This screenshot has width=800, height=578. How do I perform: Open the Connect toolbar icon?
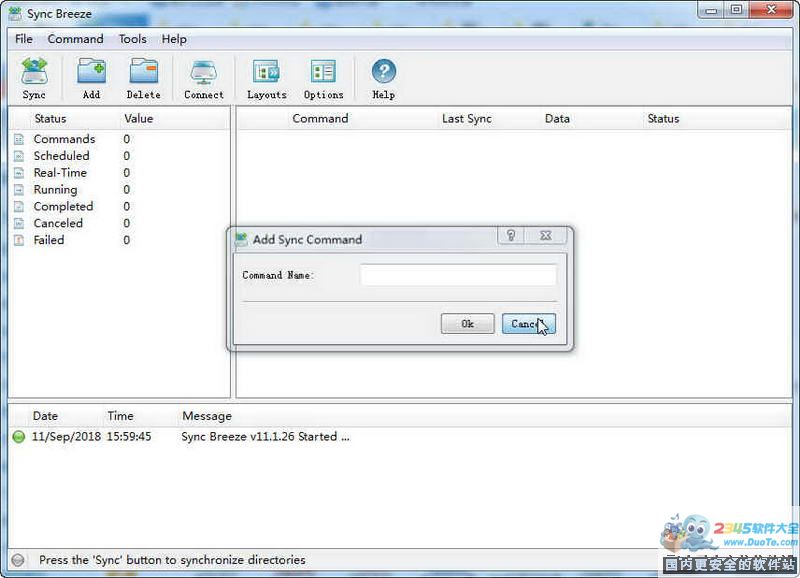point(204,71)
